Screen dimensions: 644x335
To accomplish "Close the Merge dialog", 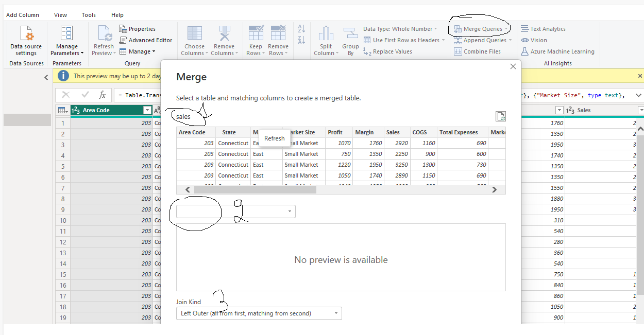I will point(513,66).
